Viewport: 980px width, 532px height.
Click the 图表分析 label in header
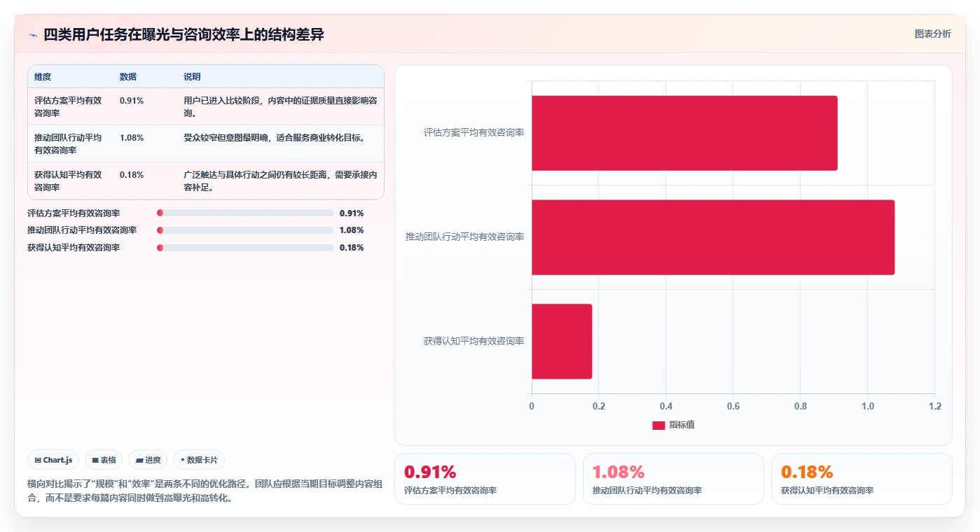point(932,34)
